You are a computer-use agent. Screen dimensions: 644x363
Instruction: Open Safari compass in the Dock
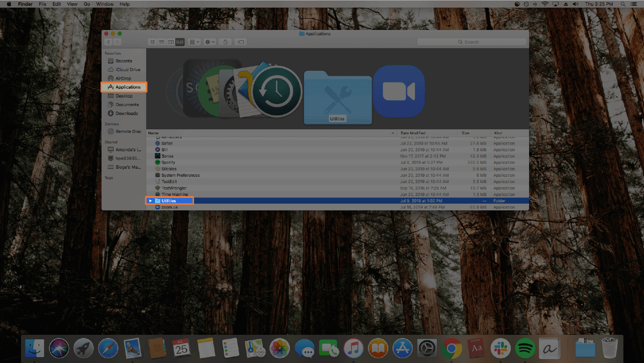(x=108, y=348)
